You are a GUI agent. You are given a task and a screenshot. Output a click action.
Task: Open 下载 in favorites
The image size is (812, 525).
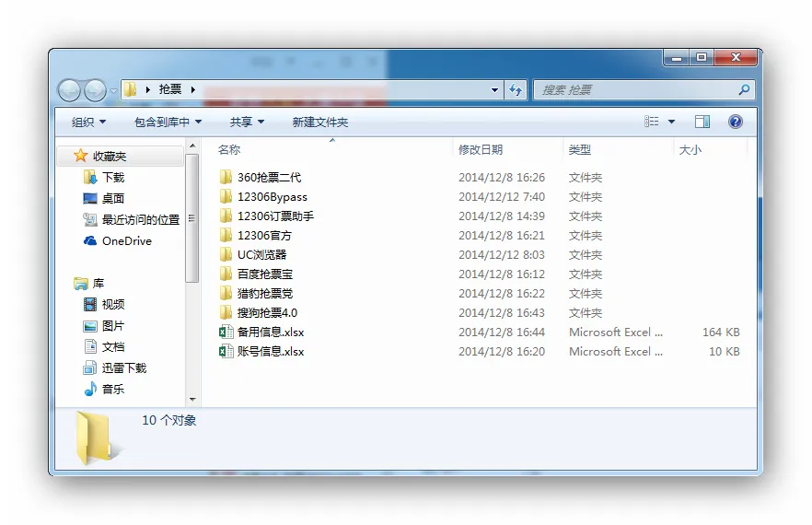point(113,177)
